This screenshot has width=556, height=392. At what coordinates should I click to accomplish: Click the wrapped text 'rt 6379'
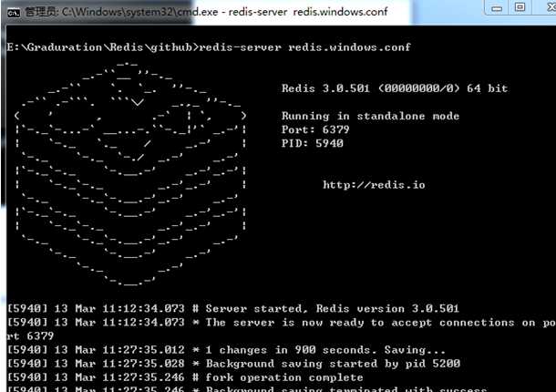point(30,336)
